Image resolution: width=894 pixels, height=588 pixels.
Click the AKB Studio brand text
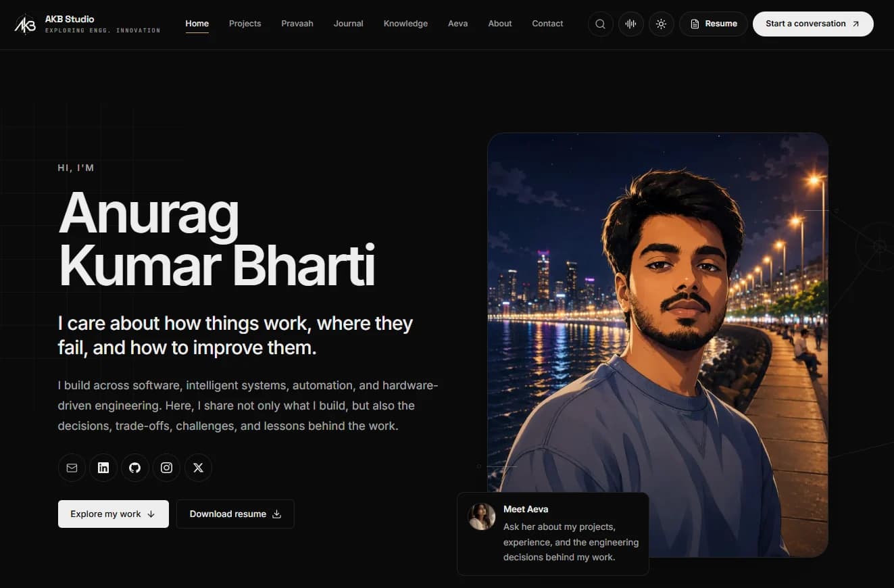pos(70,19)
